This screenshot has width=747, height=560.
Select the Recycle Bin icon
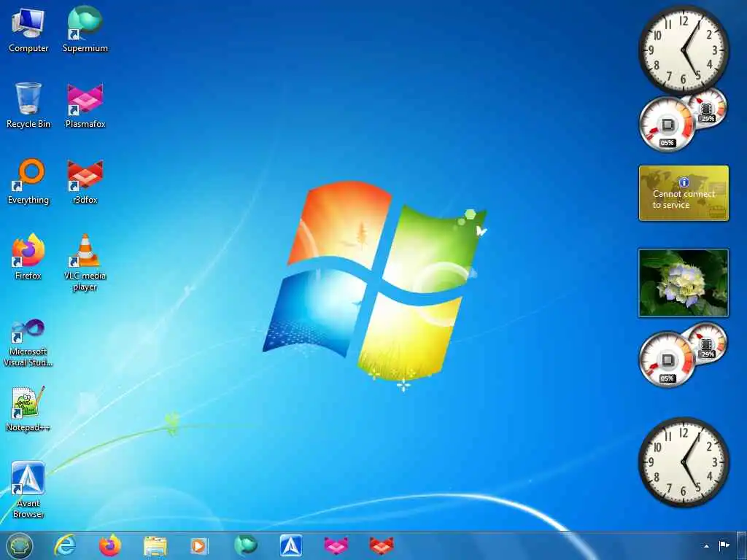(28, 106)
